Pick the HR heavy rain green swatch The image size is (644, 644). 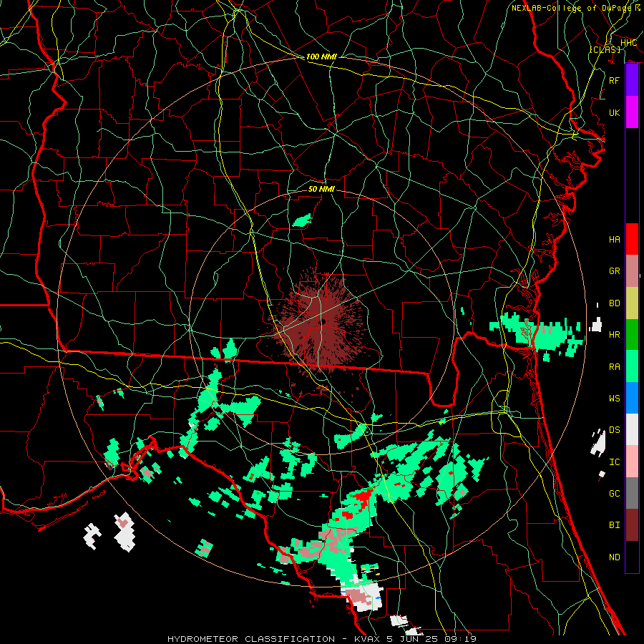point(632,335)
